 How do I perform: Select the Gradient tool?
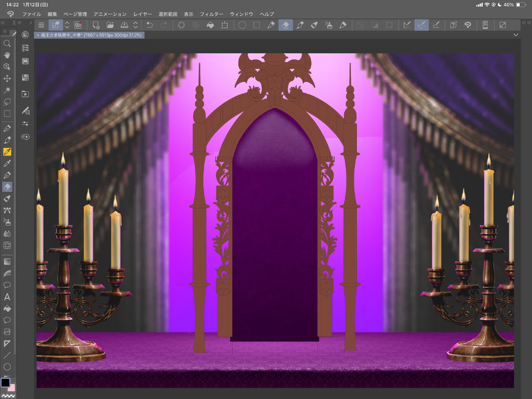coord(7,262)
